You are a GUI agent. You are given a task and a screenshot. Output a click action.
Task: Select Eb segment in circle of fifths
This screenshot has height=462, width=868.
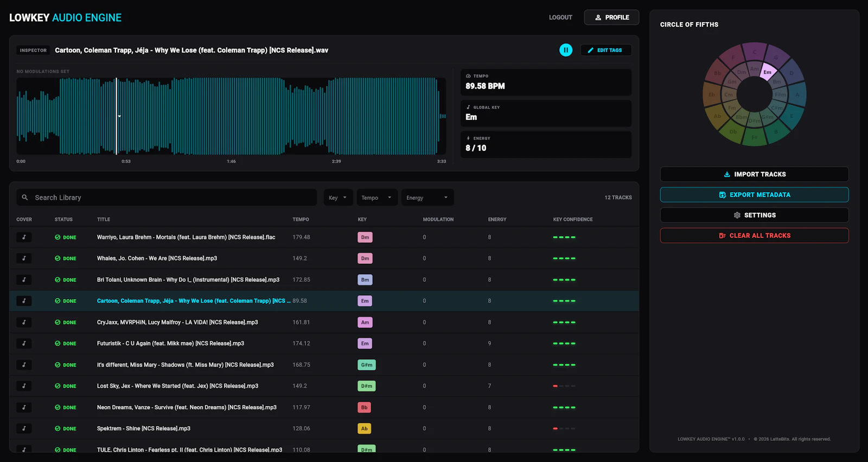[x=712, y=94]
